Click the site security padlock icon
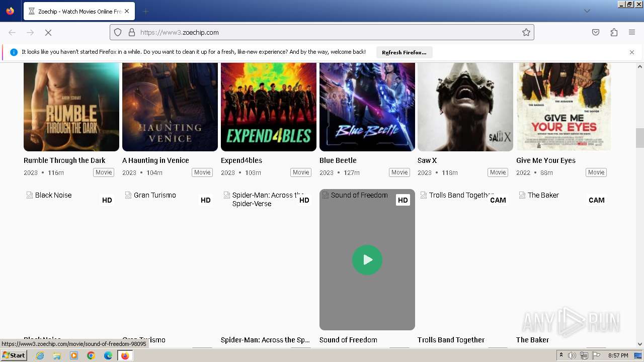The width and height of the screenshot is (644, 362). [132, 32]
